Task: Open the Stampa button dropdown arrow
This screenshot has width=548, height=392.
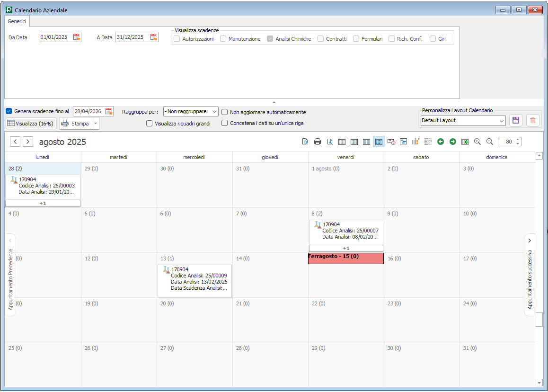Action: tap(96, 124)
